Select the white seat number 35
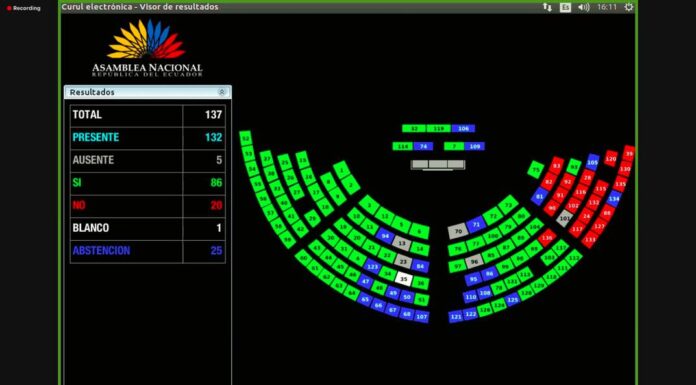 point(403,279)
